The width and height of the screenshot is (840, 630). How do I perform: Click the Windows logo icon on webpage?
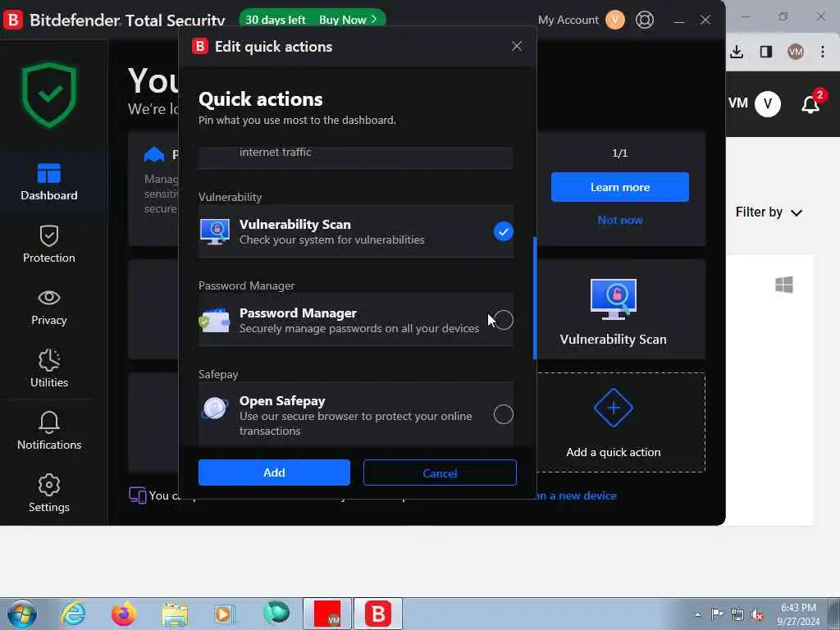tap(783, 285)
